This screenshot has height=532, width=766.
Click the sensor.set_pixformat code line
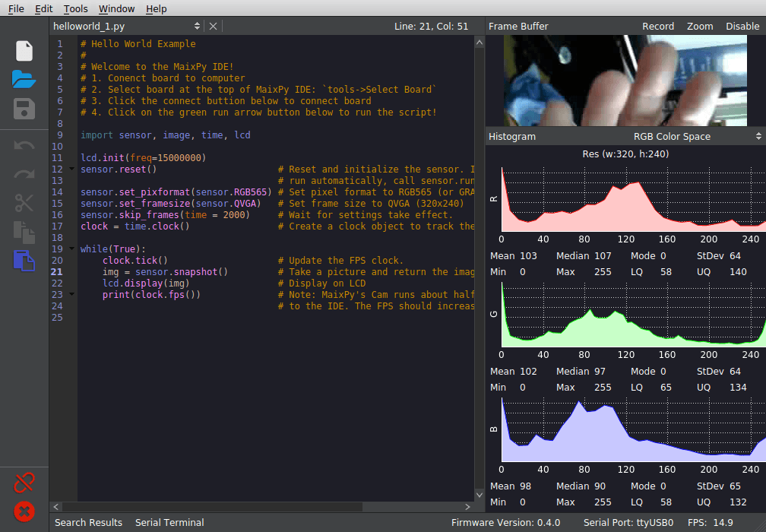tap(176, 192)
